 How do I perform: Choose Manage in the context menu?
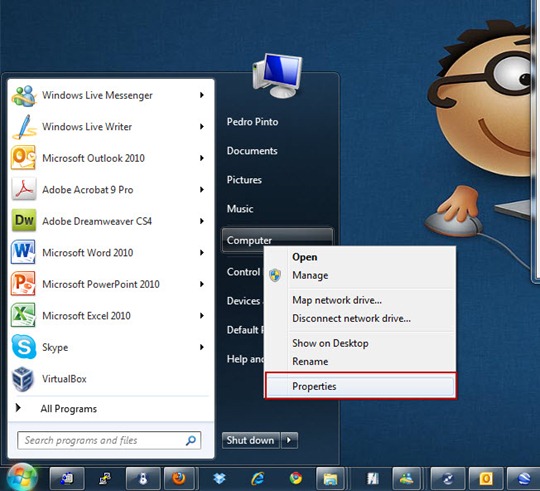(x=360, y=275)
